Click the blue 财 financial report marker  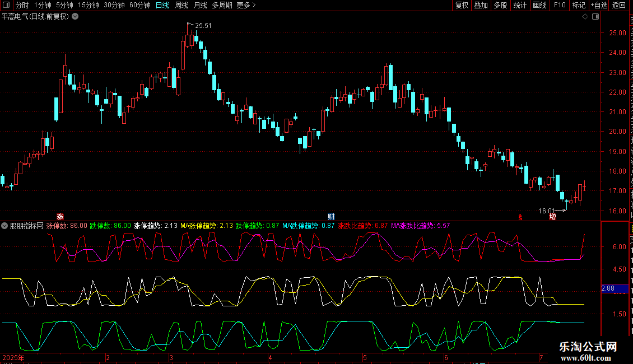point(331,217)
